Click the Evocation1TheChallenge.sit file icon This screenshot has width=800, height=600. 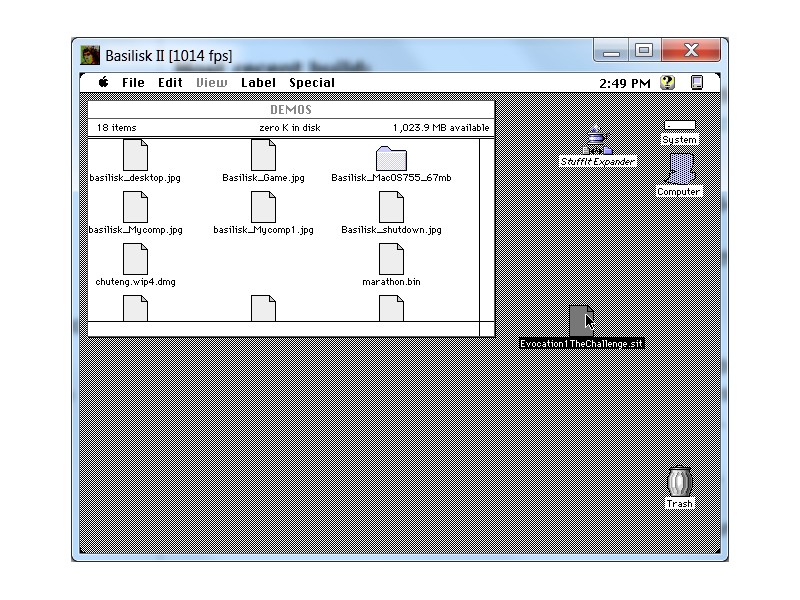[x=582, y=320]
